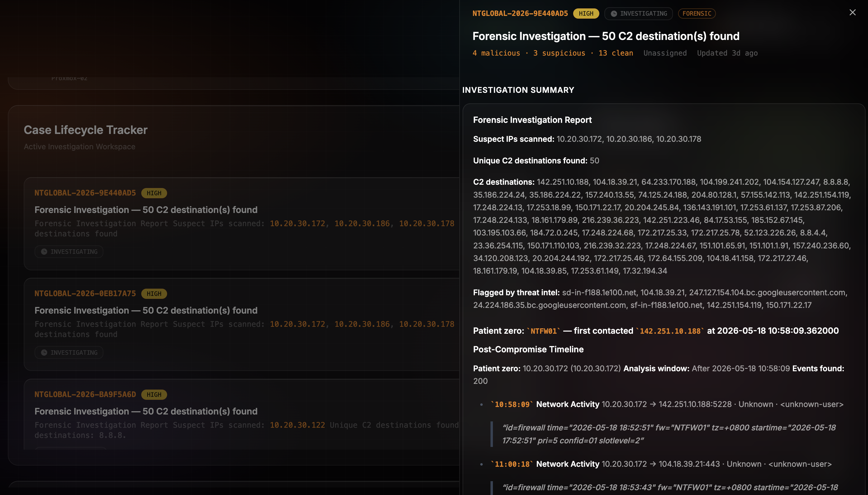The image size is (868, 495).
Task: Select the 142.251.10.188:5228 destination in the timeline
Action: click(x=695, y=405)
